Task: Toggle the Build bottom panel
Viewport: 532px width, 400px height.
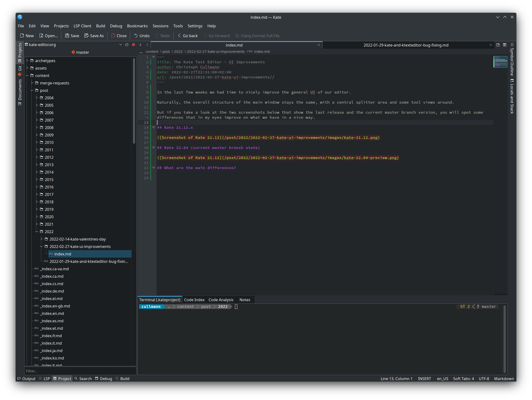Action: click(x=123, y=379)
